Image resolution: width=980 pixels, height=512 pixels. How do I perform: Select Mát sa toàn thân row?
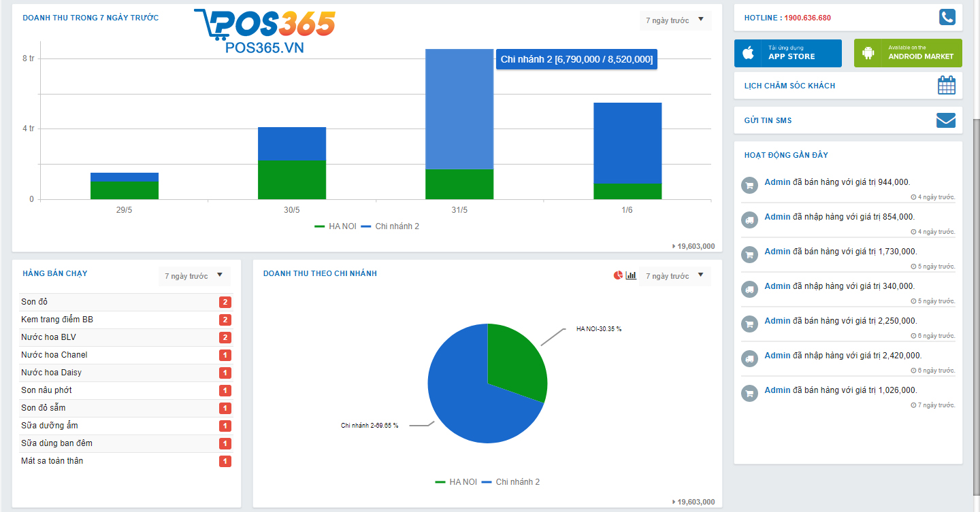(126, 461)
